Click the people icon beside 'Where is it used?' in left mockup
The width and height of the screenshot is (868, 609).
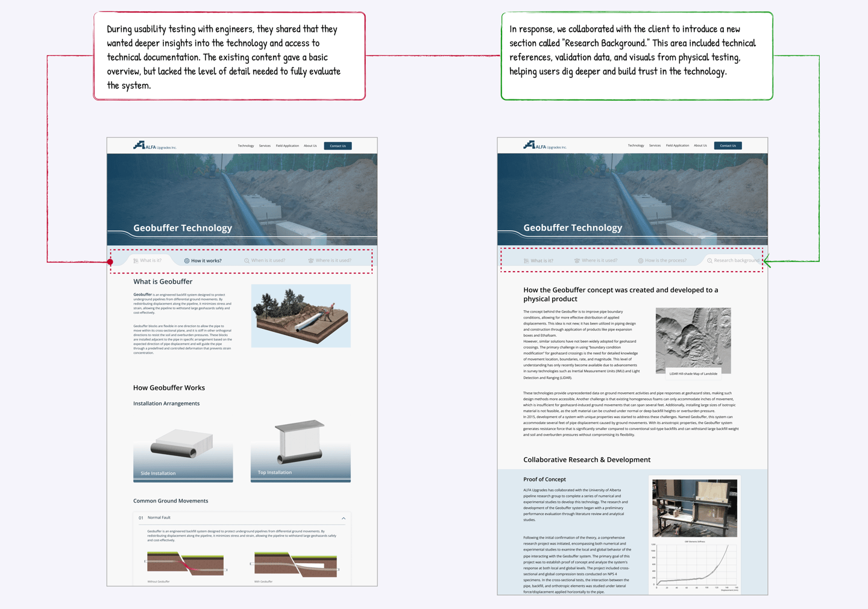(311, 261)
